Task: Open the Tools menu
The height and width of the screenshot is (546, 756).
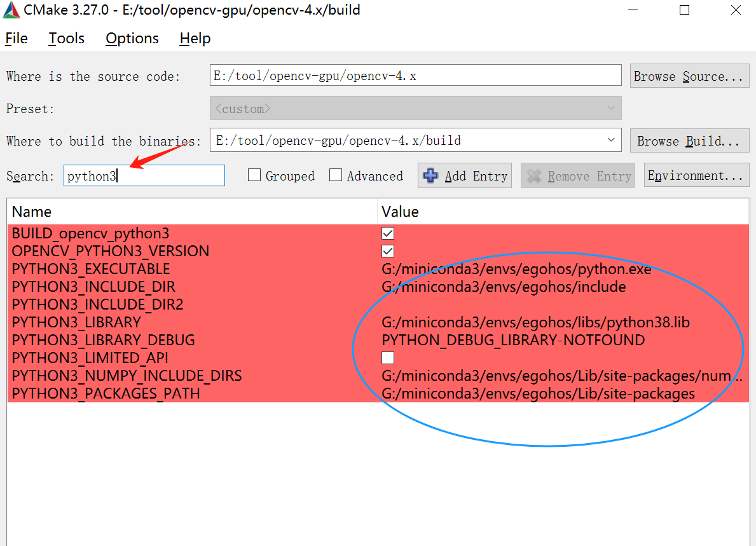Action: [x=67, y=38]
